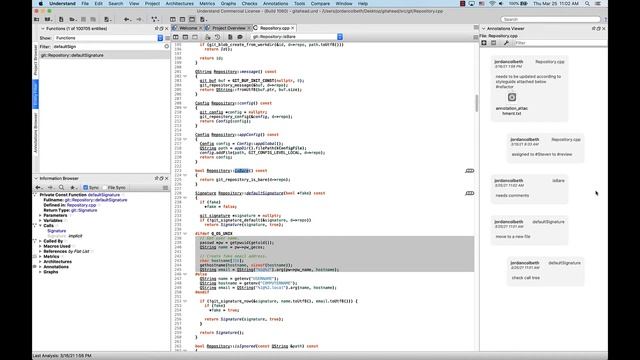
Task: Click annotation marker beside defaultSignature function line
Action: coord(469,193)
